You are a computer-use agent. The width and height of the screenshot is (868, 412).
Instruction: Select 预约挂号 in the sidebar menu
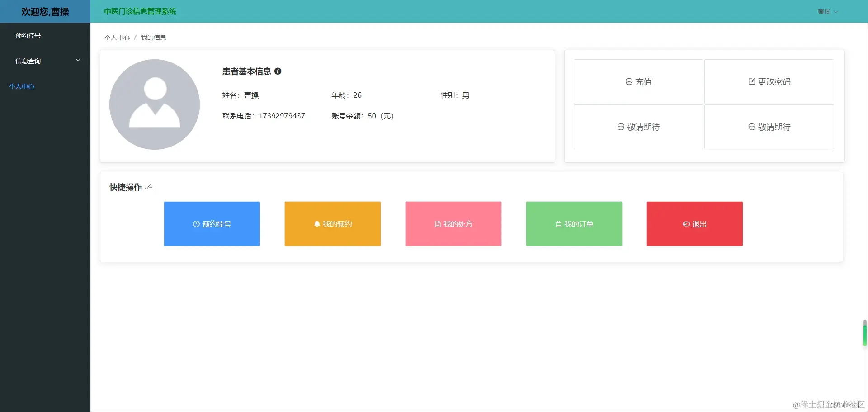coord(28,35)
